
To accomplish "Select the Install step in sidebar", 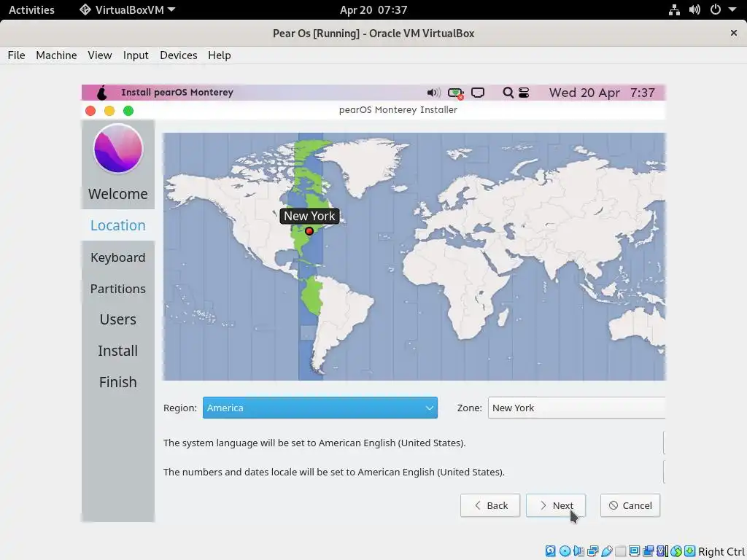I will tap(118, 351).
